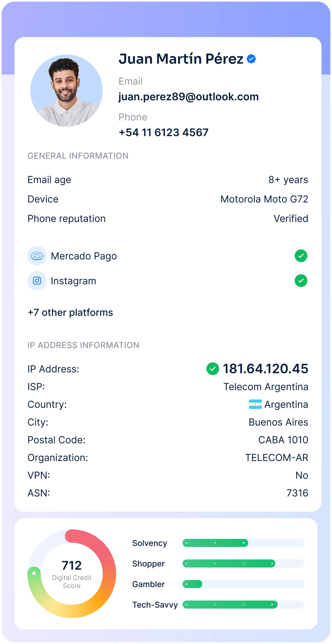Click the green check beside IP address
Image resolution: width=332 pixels, height=644 pixels.
pos(213,369)
